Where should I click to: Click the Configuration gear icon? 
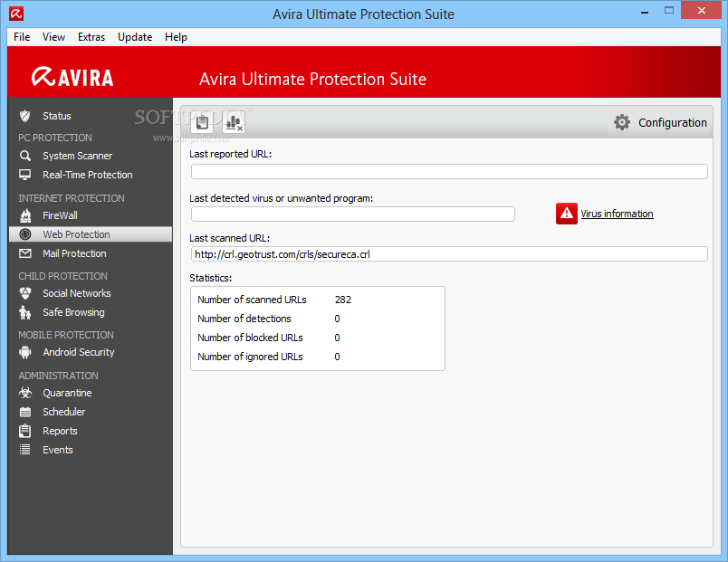(x=622, y=122)
